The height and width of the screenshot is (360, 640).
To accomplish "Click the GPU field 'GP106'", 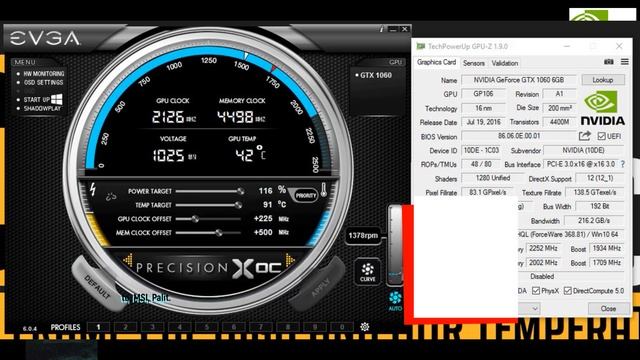I will coord(483,94).
